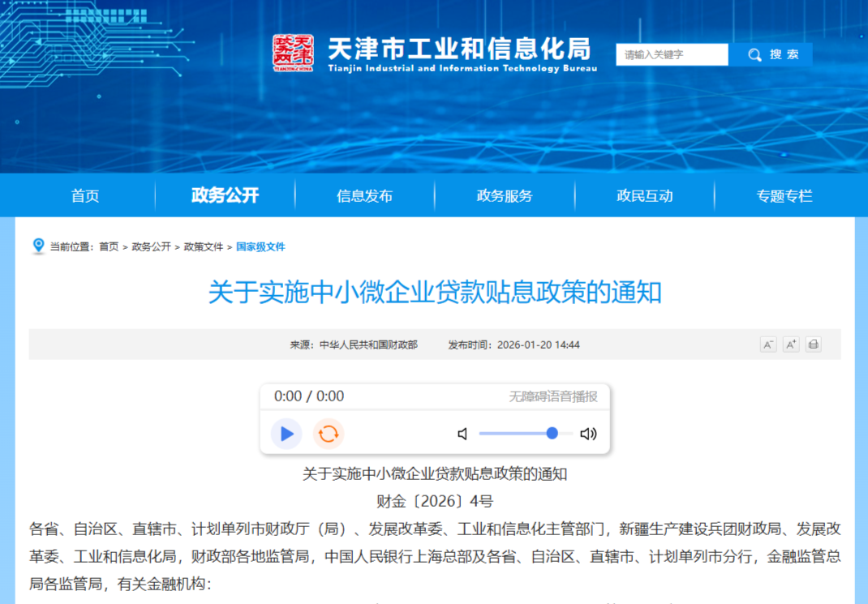Open the 首页 navigation tab
This screenshot has width=868, height=604.
point(85,195)
